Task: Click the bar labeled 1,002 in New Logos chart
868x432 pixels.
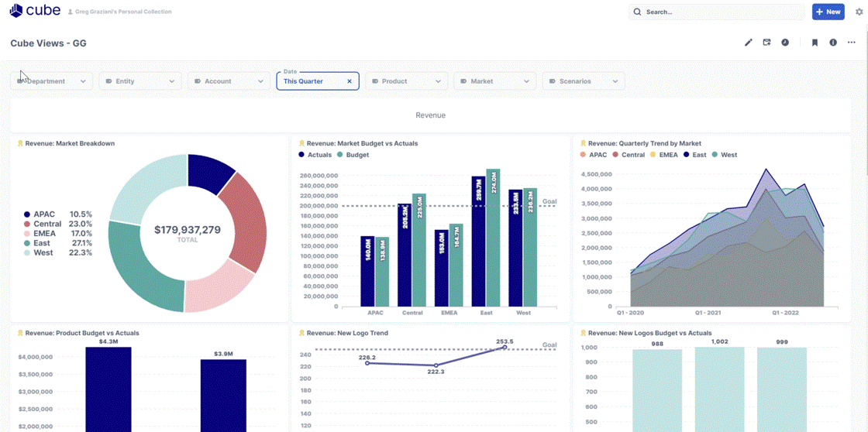Action: pos(720,389)
